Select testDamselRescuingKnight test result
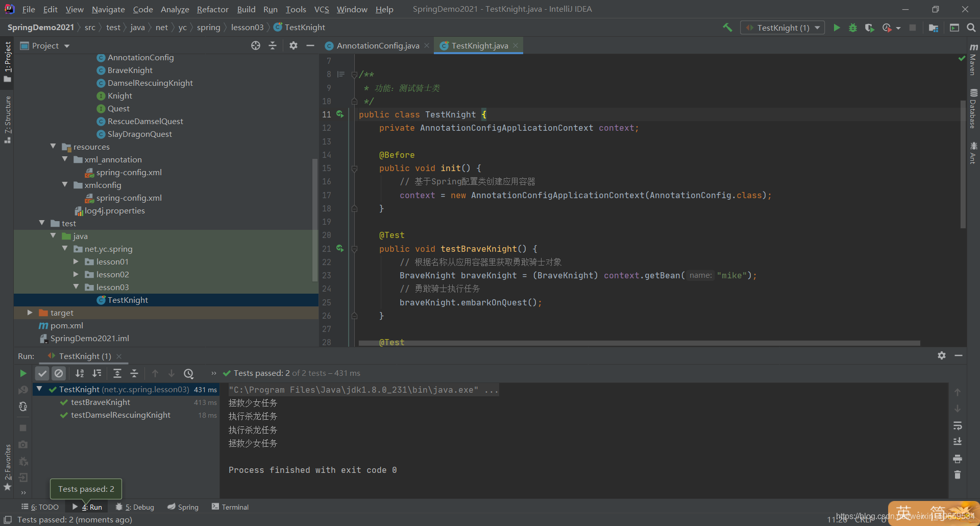Viewport: 980px width, 526px height. [x=120, y=415]
